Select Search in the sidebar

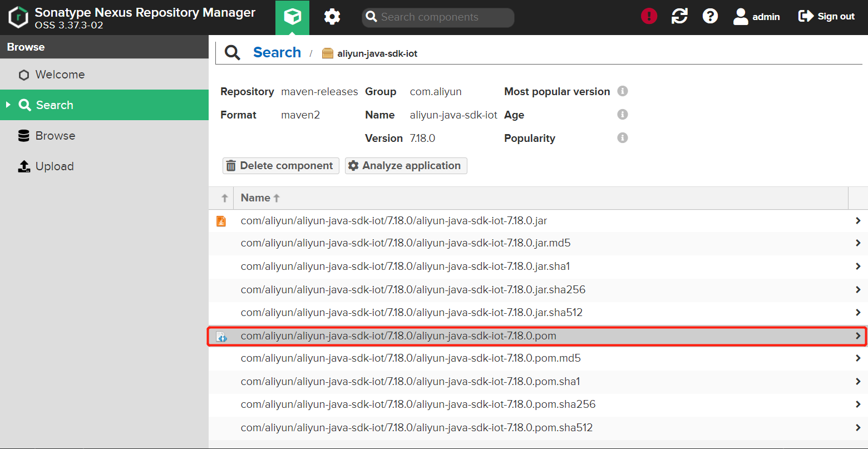pyautogui.click(x=104, y=105)
